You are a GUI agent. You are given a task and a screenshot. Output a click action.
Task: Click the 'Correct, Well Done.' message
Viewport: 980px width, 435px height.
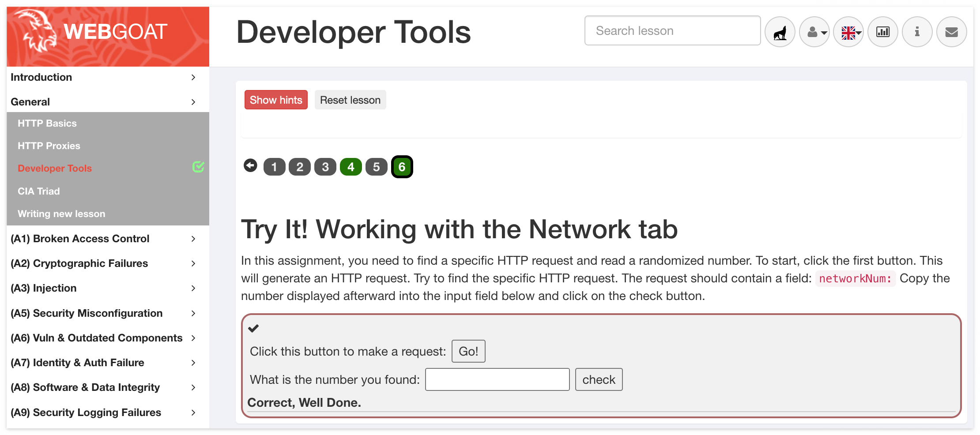[304, 402]
